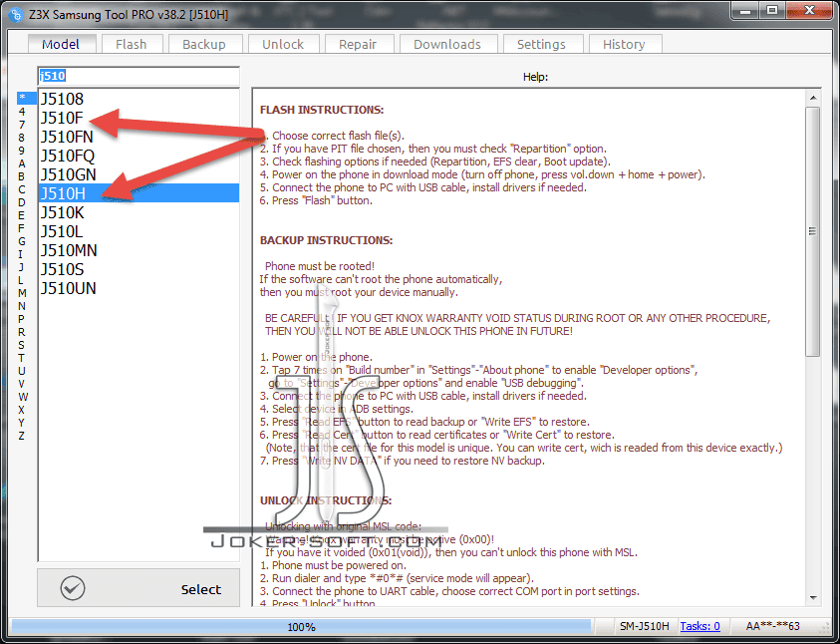Filter models by letter G
The width and height of the screenshot is (840, 644).
pyautogui.click(x=22, y=241)
